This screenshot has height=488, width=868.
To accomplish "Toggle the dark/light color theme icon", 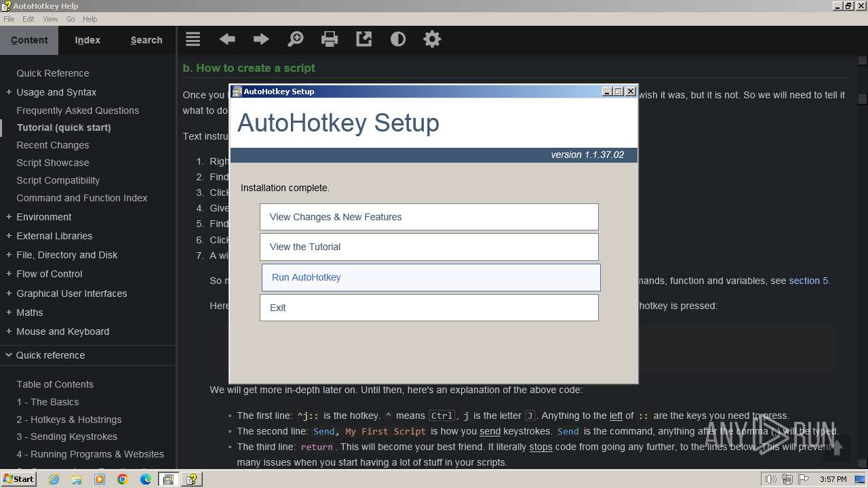I will click(x=398, y=39).
